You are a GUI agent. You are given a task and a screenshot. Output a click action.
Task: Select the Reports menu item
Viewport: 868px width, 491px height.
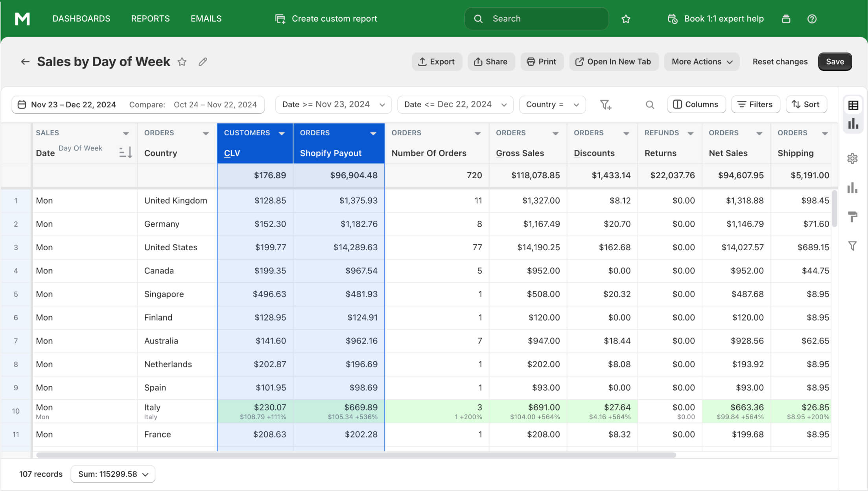[x=150, y=18]
